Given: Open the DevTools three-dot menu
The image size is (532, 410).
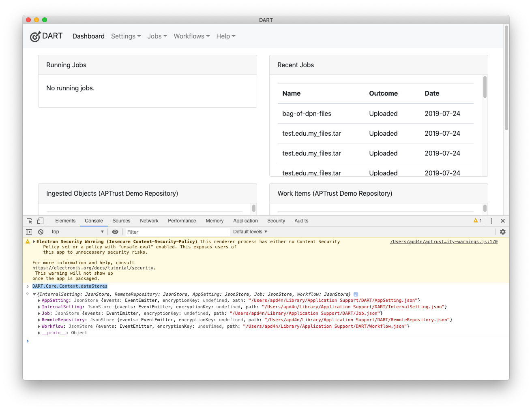Looking at the screenshot, I should [x=491, y=221].
